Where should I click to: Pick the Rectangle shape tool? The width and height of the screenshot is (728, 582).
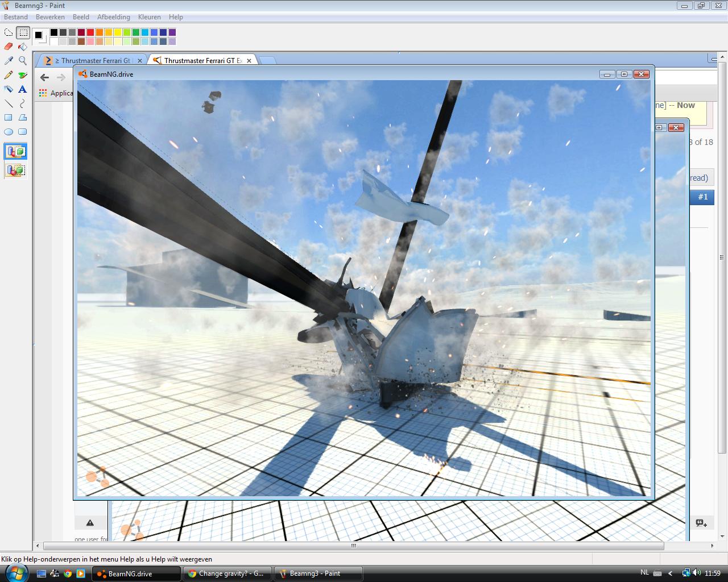coord(9,118)
